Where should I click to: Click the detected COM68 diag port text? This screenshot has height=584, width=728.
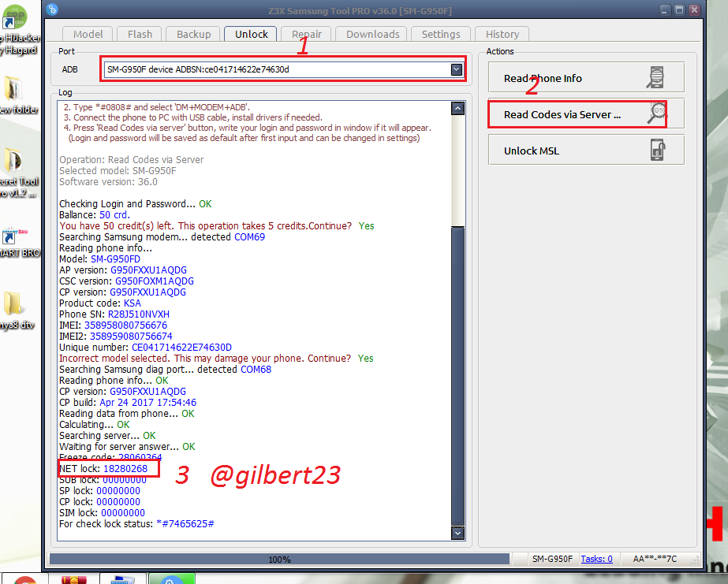[256, 369]
